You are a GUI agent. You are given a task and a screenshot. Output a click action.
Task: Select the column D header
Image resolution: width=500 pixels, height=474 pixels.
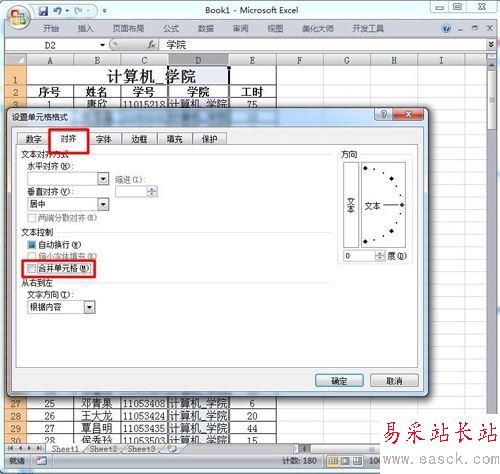click(x=198, y=60)
